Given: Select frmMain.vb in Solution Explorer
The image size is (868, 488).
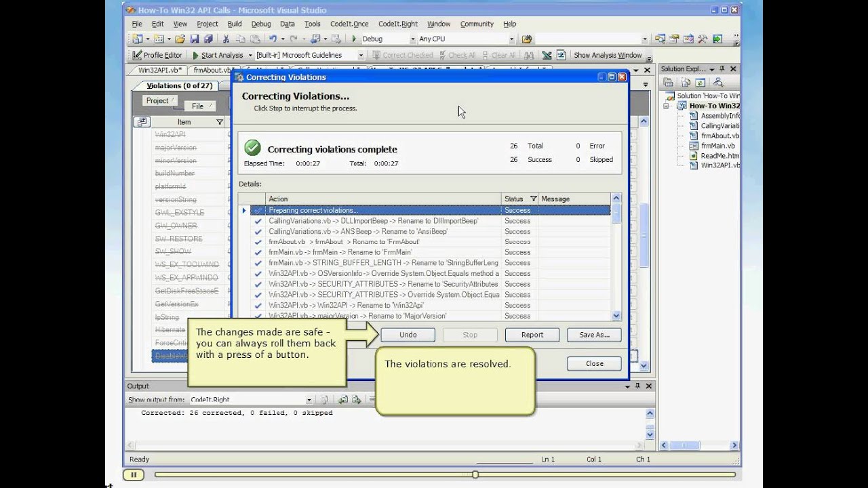Looking at the screenshot, I should click(717, 146).
